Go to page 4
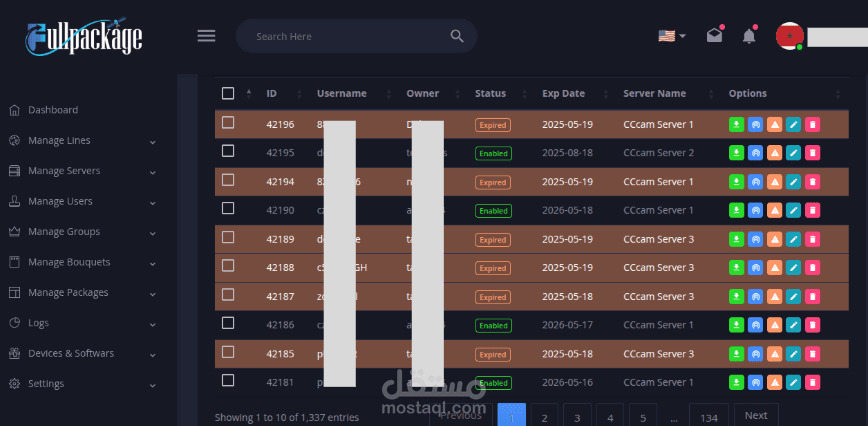The height and width of the screenshot is (426, 868). point(610,416)
